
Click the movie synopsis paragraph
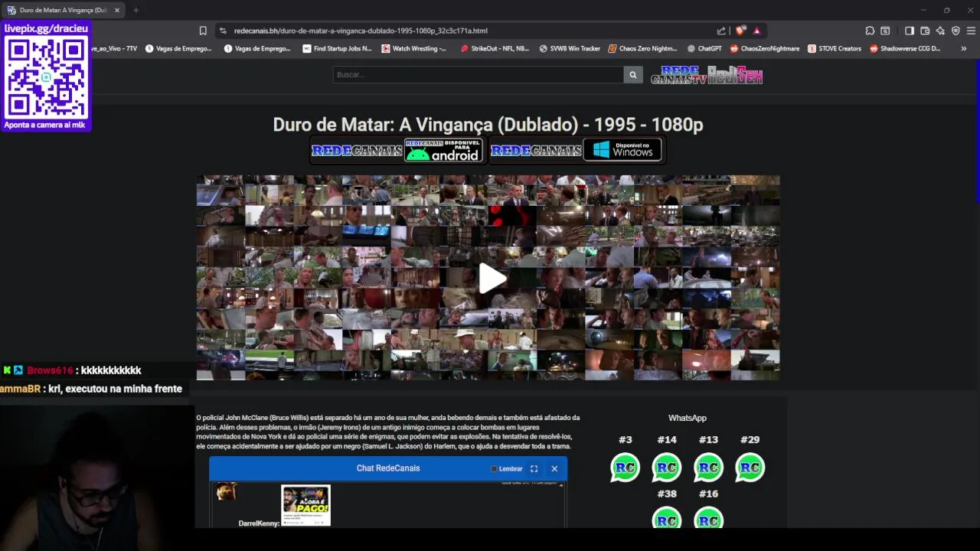pyautogui.click(x=387, y=432)
